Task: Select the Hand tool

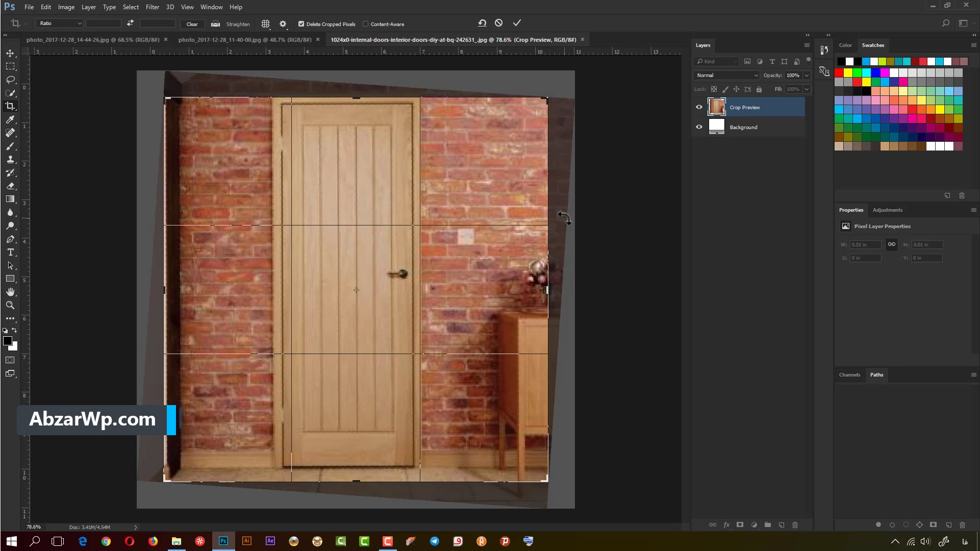Action: 10,292
